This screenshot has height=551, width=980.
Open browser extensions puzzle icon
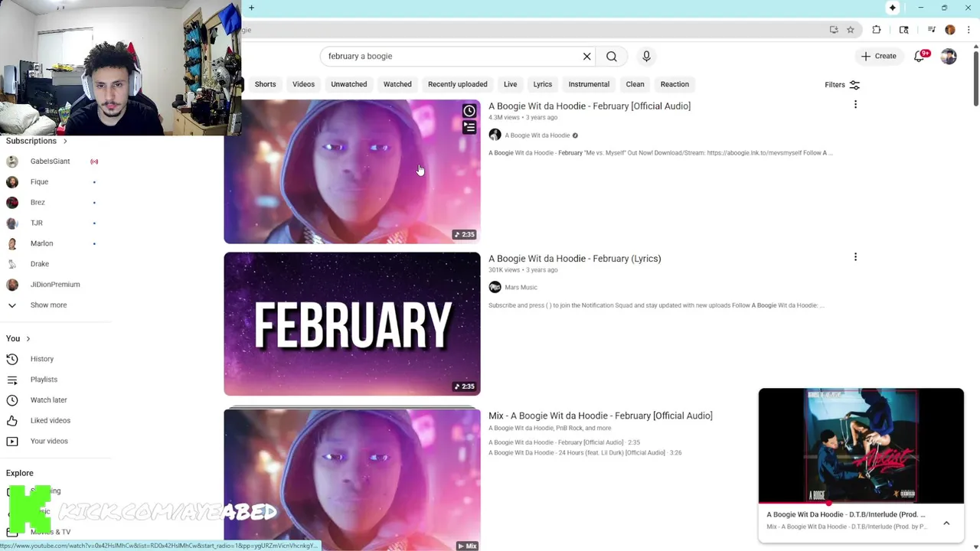click(x=877, y=30)
